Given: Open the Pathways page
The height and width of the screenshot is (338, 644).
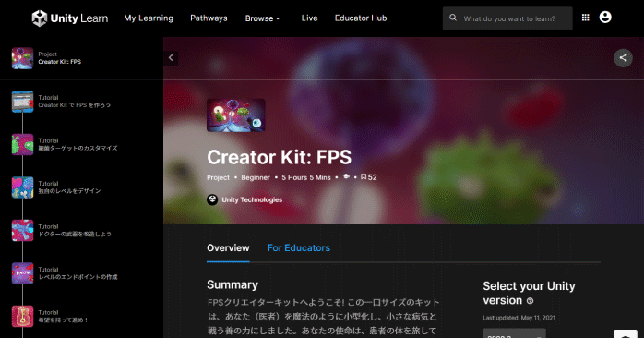Looking at the screenshot, I should pos(209,18).
